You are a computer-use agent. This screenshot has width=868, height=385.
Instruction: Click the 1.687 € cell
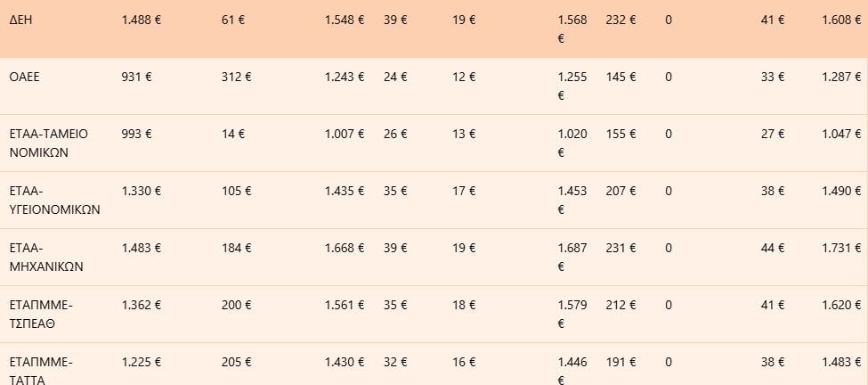click(572, 258)
